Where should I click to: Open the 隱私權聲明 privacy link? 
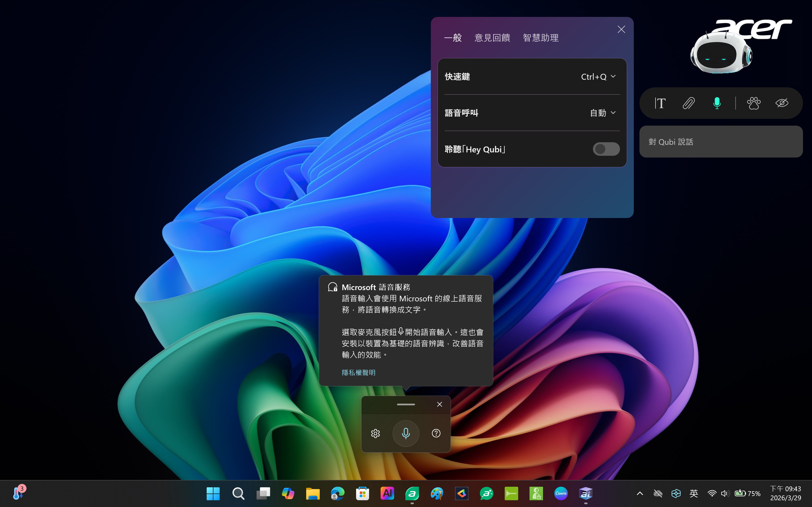click(x=358, y=373)
